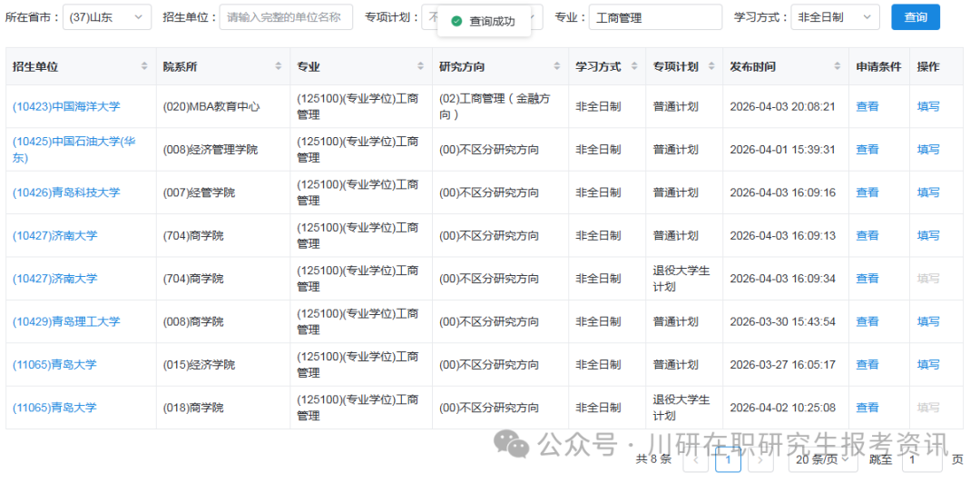Open (10427)济南大学 link in 普通计划 row
This screenshot has width=980, height=483.
point(55,236)
